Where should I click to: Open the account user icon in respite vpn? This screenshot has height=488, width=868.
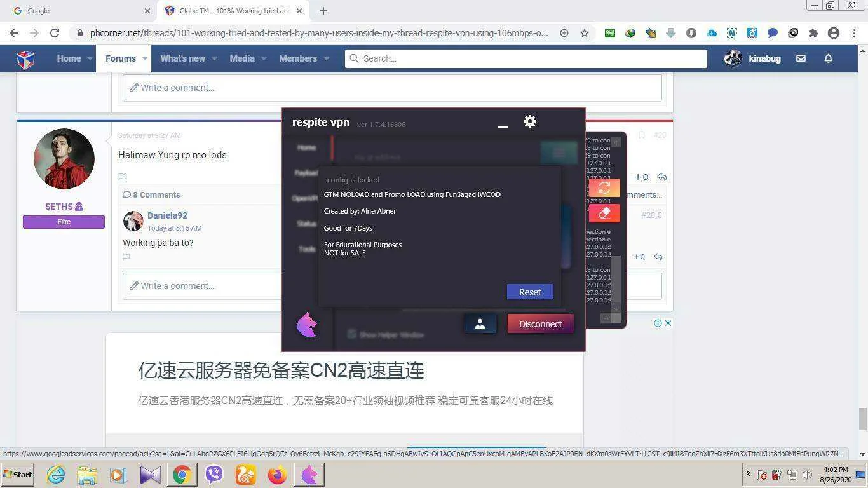pyautogui.click(x=480, y=323)
